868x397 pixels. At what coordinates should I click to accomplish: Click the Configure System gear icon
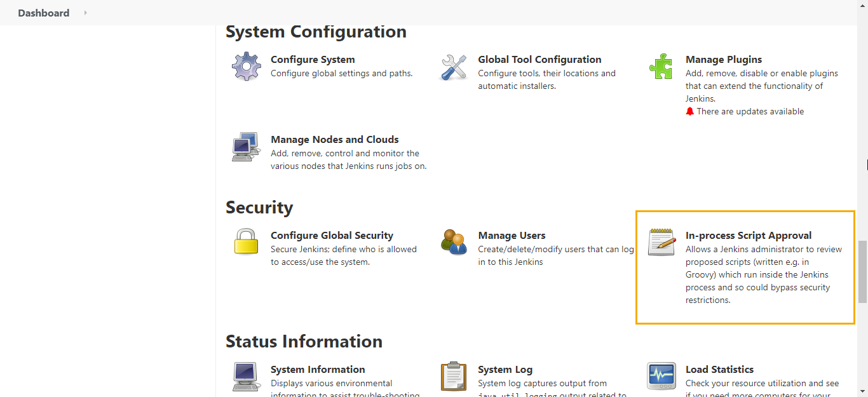click(246, 67)
